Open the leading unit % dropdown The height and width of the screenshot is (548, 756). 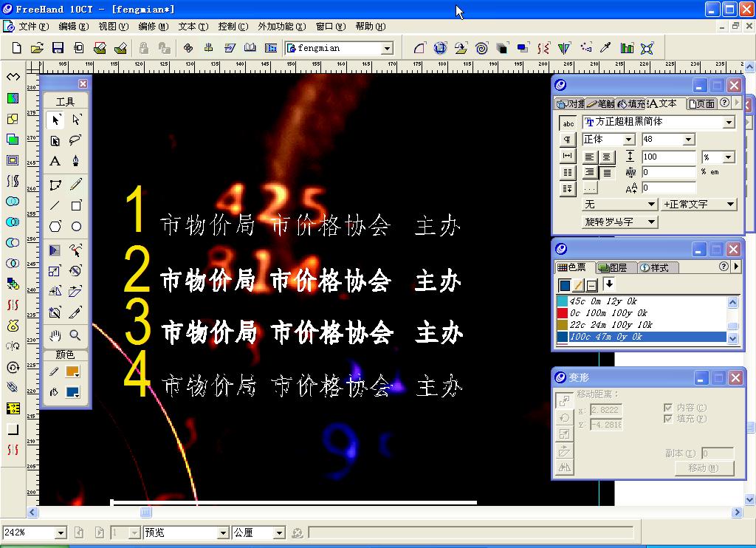[x=729, y=157]
